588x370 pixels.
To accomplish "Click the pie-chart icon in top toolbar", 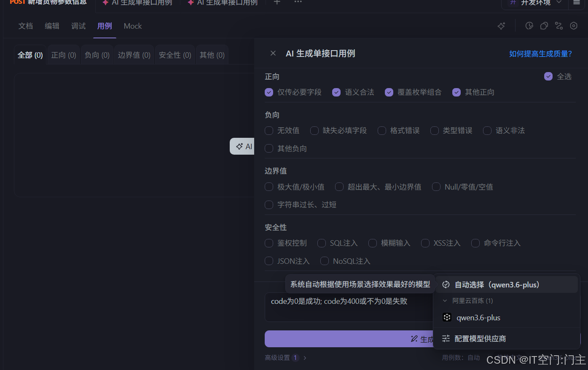I will pyautogui.click(x=529, y=26).
